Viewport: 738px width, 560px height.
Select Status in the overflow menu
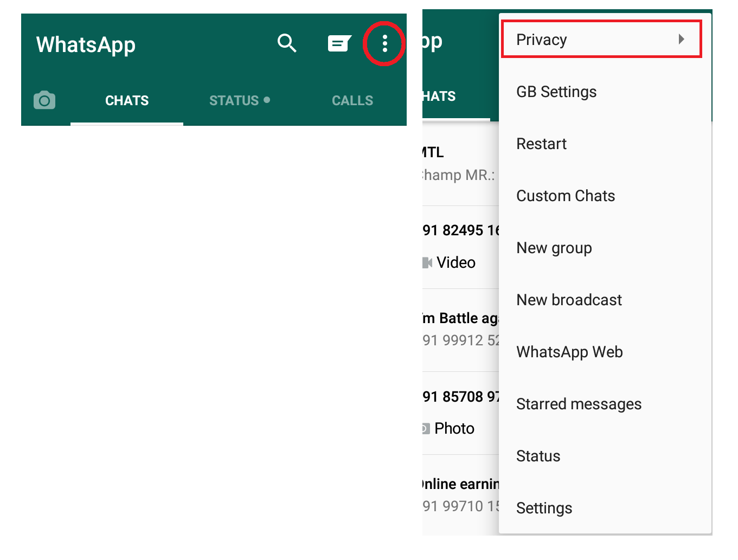[x=605, y=456]
